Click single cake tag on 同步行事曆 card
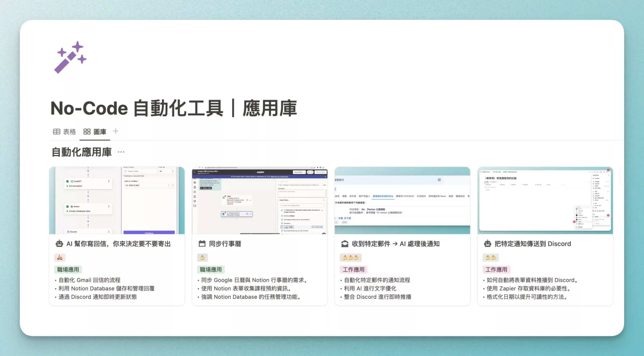Screen dimensions: 644x356 [x=203, y=258]
